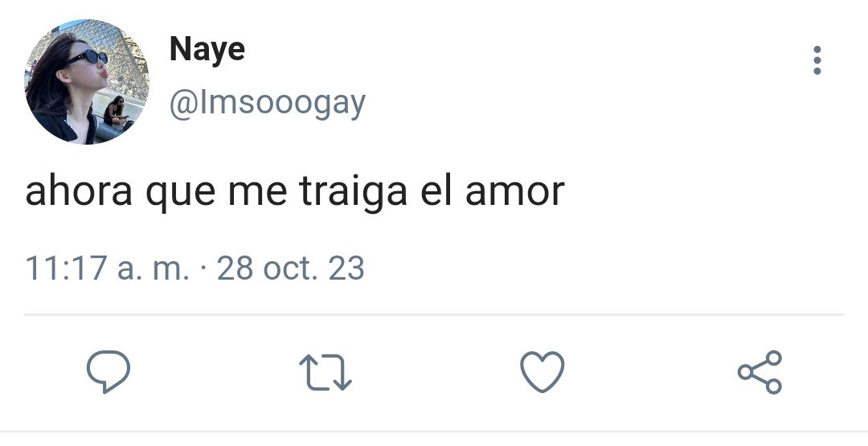Click the word 'amor' in the tweet

point(515,193)
